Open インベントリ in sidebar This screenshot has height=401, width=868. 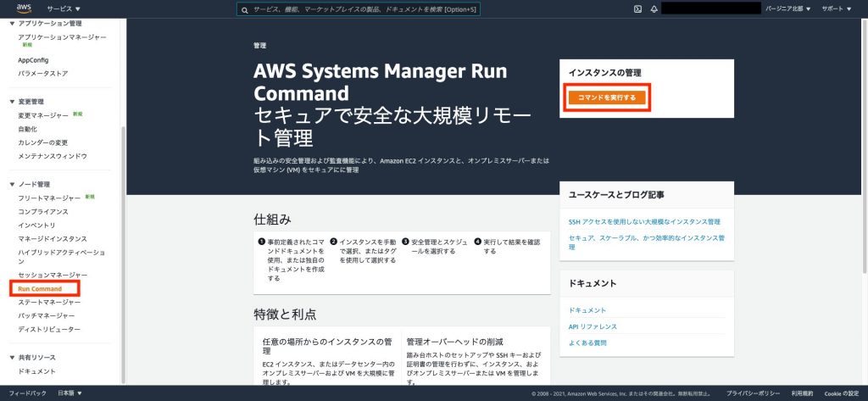pyautogui.click(x=36, y=226)
